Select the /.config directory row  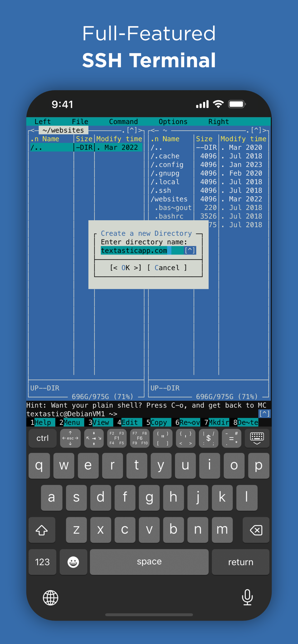tap(208, 165)
